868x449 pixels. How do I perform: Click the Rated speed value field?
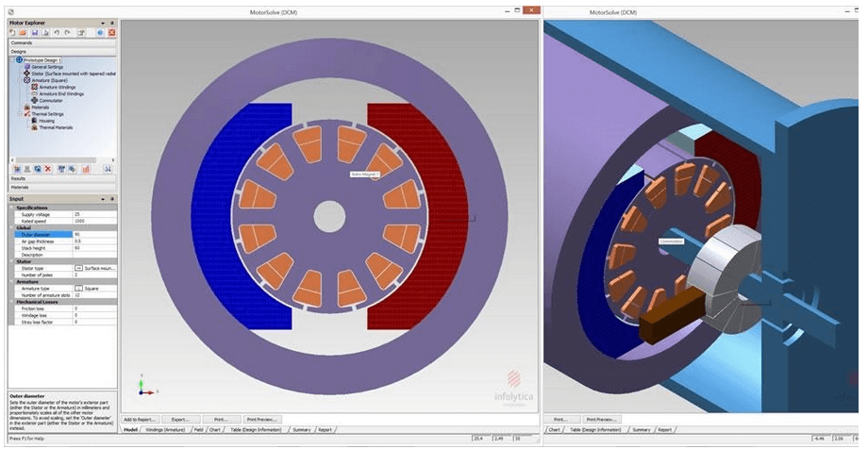[94, 221]
